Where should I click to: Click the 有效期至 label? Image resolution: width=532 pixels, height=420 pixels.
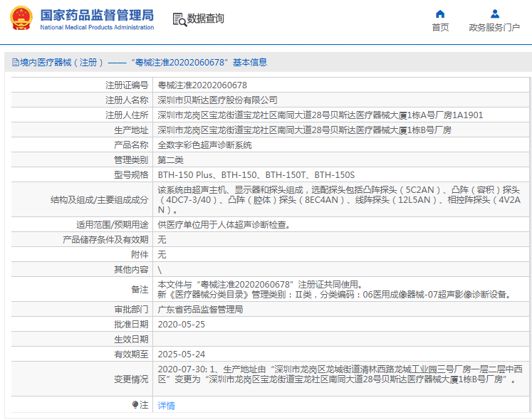coord(131,355)
